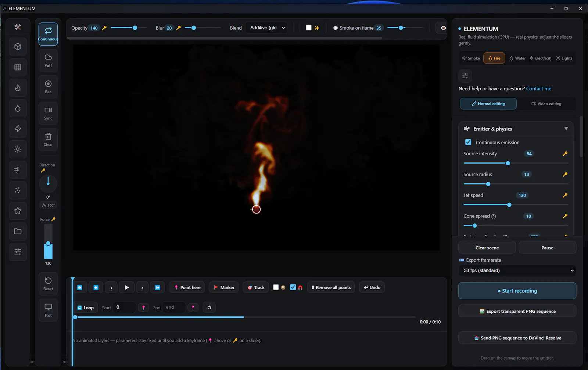This screenshot has width=588, height=370.
Task: Toggle the Loop playback button
Action: click(86, 308)
